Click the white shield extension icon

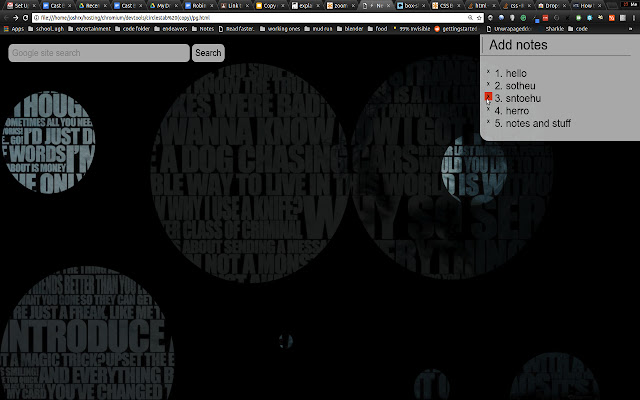pyautogui.click(x=512, y=18)
